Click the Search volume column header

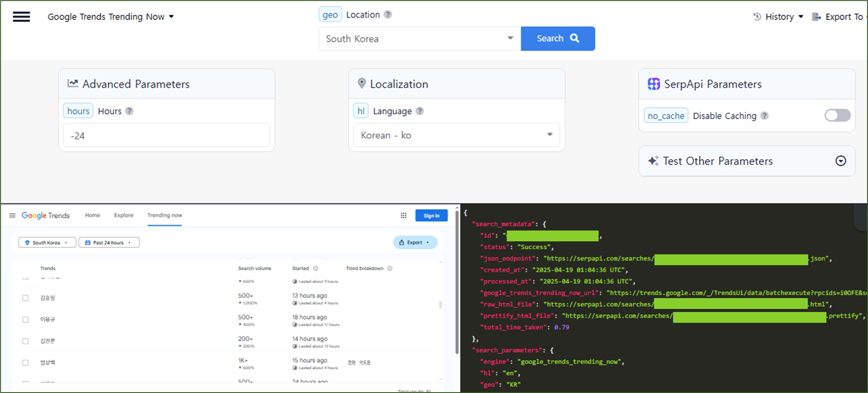(255, 269)
